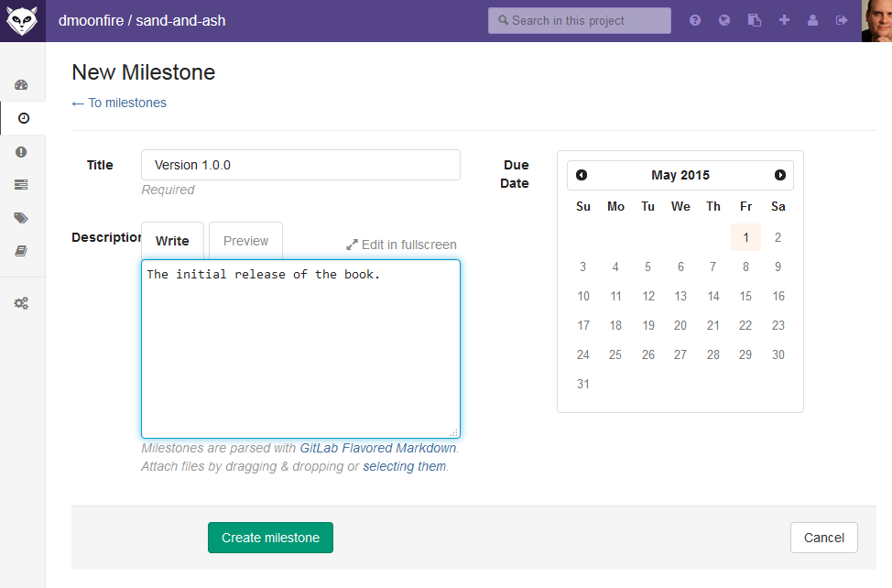Viewport: 892px width, 588px height.
Task: Click the Create milestone button
Action: (x=270, y=538)
